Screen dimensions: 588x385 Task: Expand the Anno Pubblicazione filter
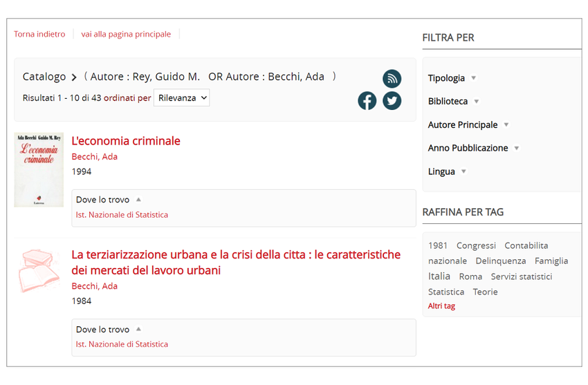click(x=473, y=148)
